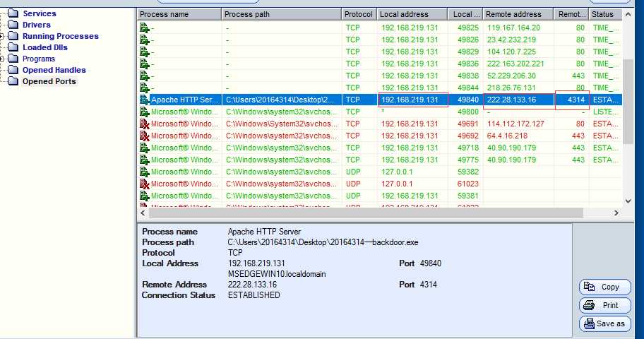Expand the Running Processes tree node
The width and height of the screenshot is (644, 339).
(1, 36)
